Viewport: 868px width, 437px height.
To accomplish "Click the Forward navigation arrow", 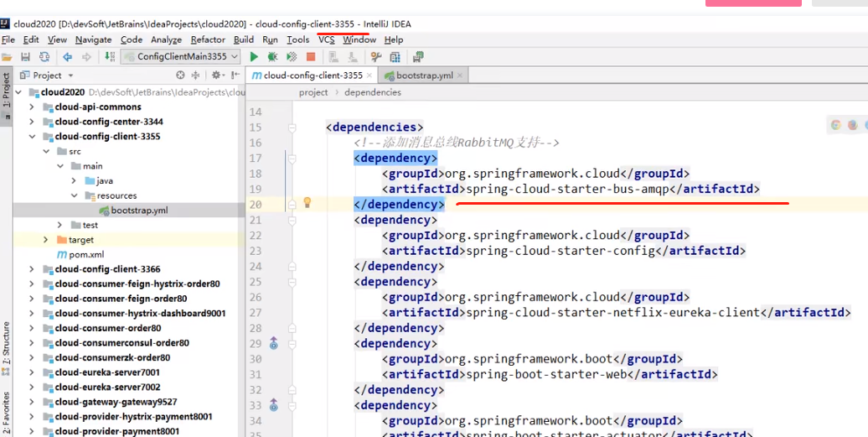I will click(x=86, y=56).
